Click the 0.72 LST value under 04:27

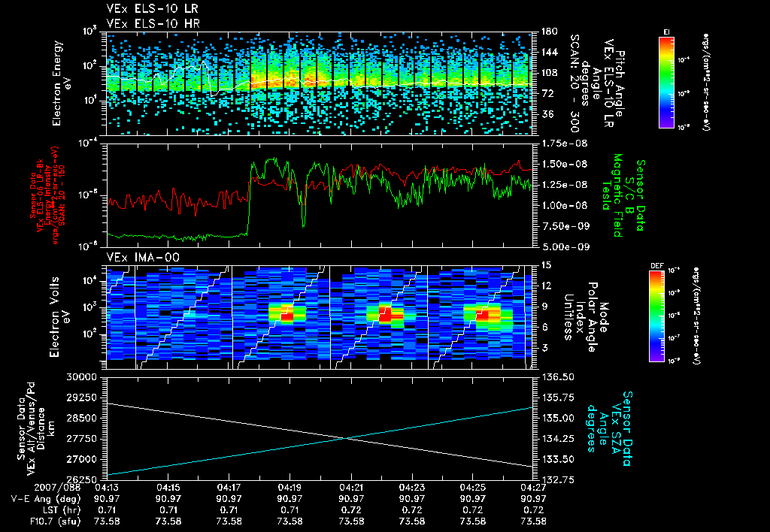533,510
